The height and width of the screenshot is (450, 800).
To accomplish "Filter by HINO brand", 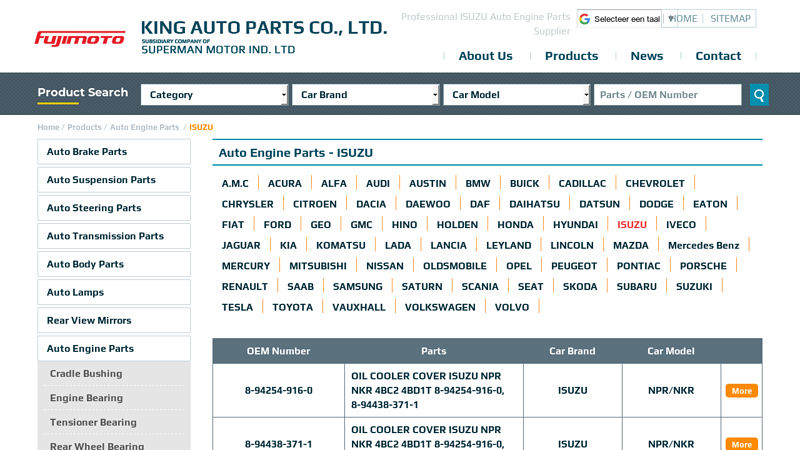I will pos(404,225).
